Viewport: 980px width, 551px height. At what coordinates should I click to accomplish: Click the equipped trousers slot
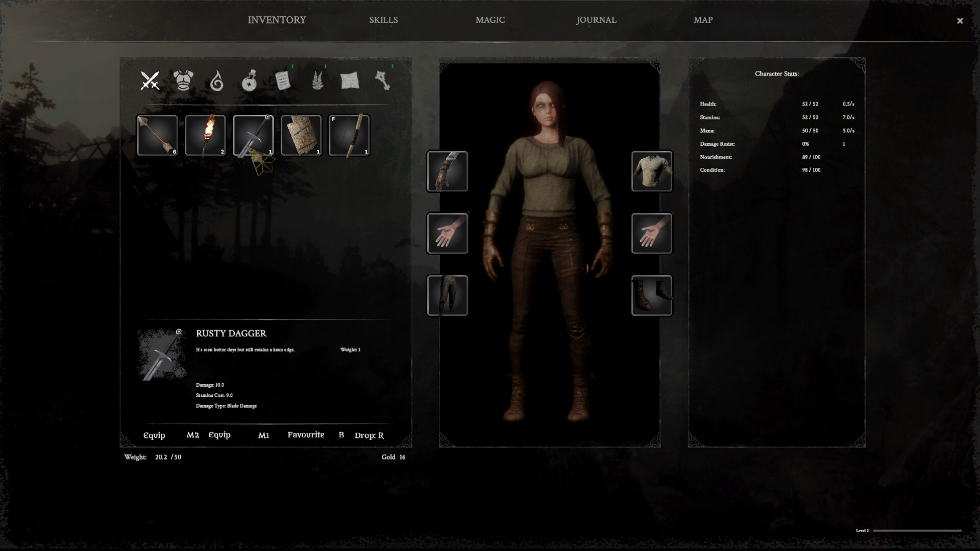(x=447, y=295)
